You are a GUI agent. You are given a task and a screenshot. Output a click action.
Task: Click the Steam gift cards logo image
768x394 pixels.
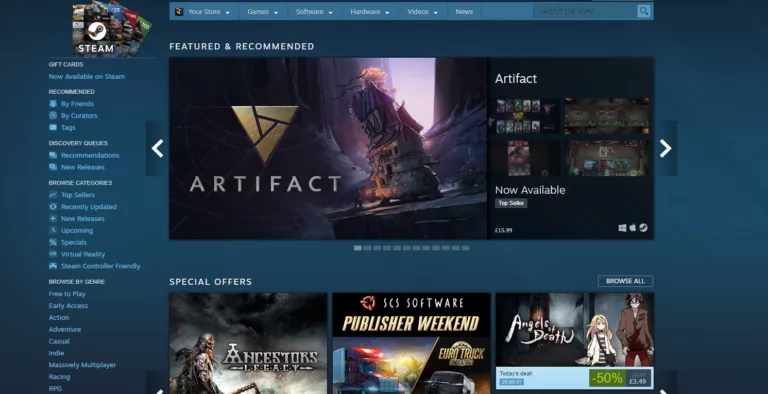pyautogui.click(x=112, y=28)
